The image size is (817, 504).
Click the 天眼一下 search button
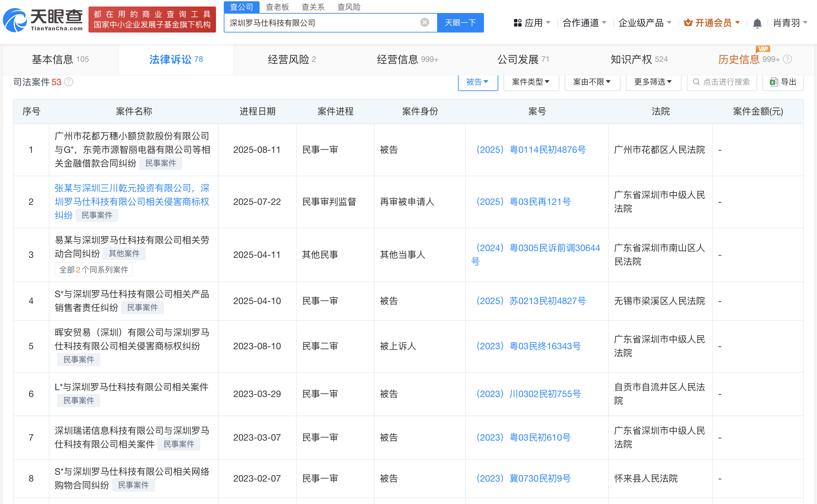[460, 23]
